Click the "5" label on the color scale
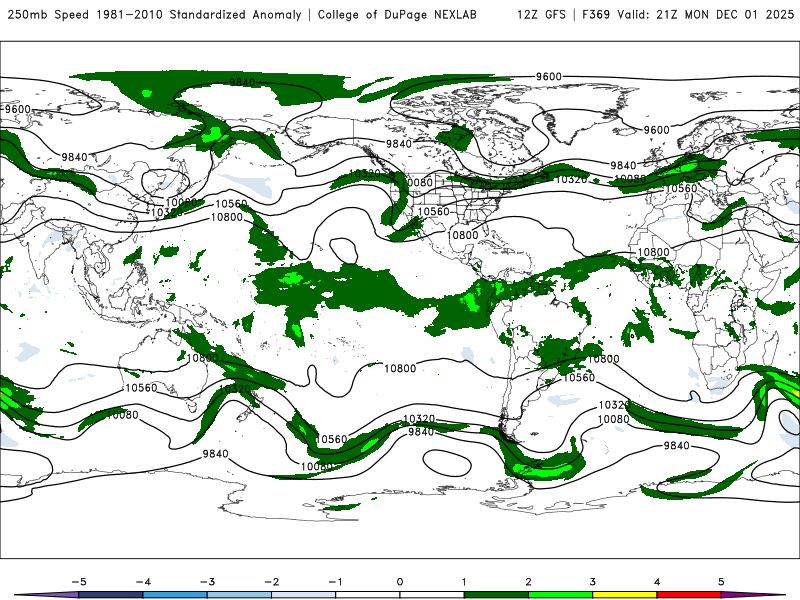 coord(721,582)
